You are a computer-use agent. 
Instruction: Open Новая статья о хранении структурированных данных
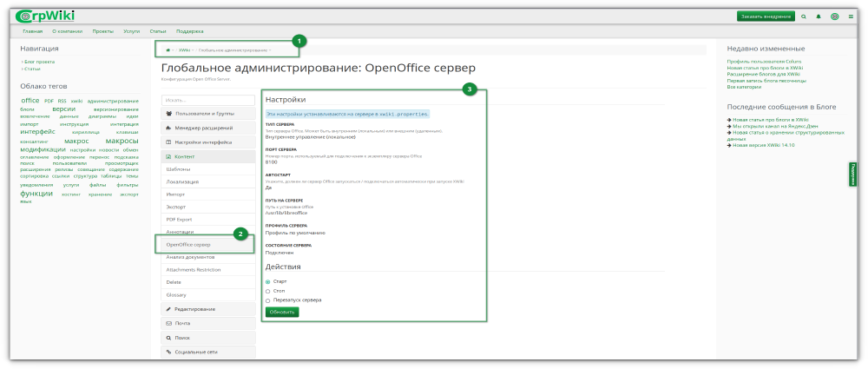(x=786, y=135)
